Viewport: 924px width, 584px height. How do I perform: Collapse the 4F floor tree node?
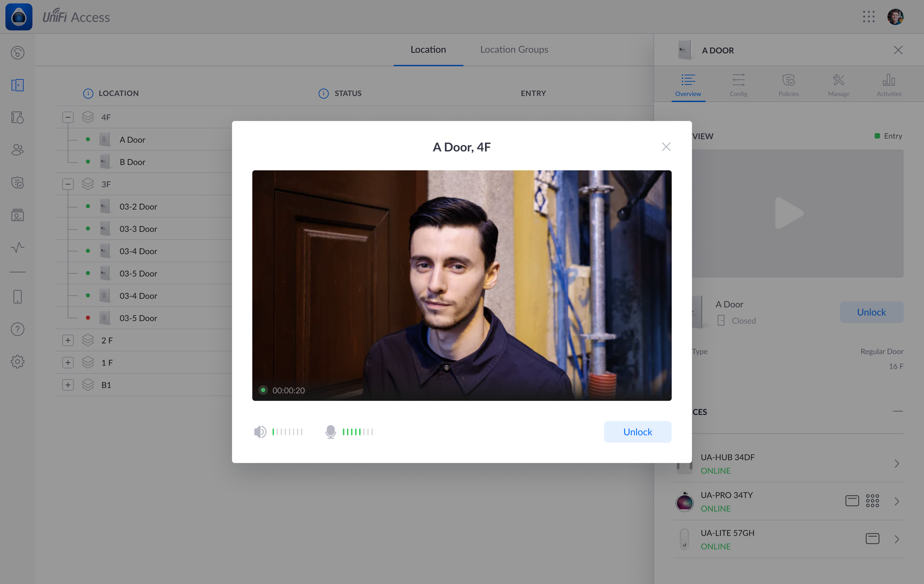[68, 117]
